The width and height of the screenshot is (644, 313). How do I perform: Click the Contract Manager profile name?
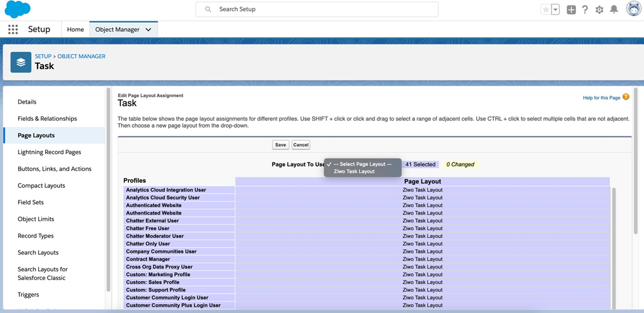pos(148,259)
